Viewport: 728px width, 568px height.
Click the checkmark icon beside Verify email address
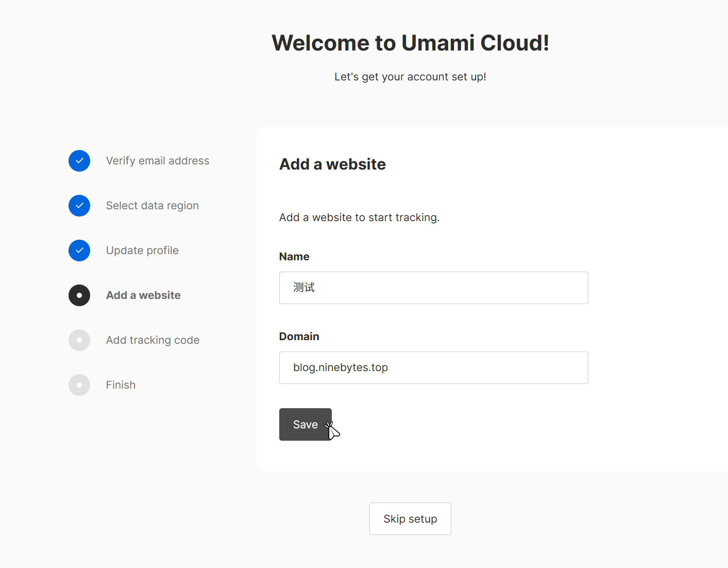(x=79, y=161)
